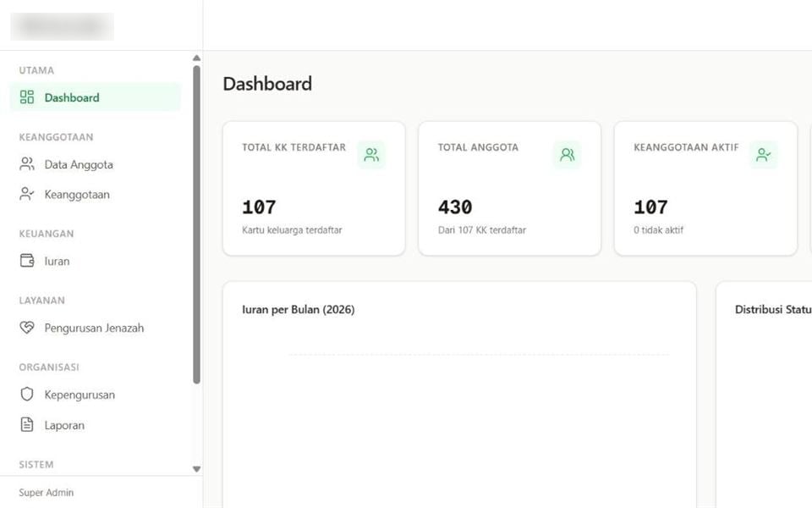Click the Total Anggota card icon

pyautogui.click(x=567, y=154)
